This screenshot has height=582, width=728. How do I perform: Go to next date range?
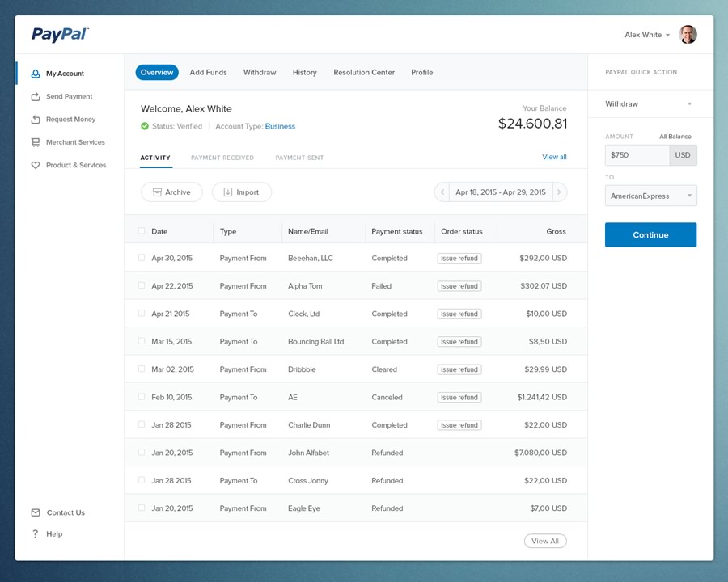[560, 192]
